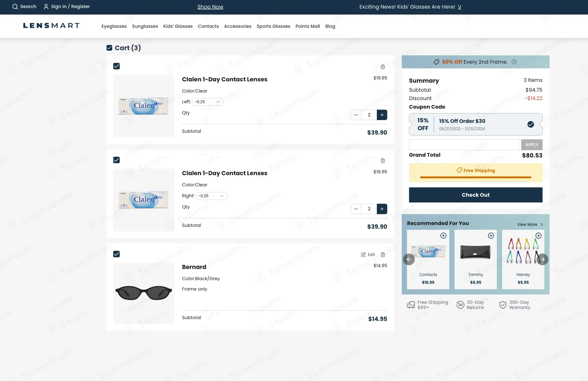Open the help icon beside 50% Off promo
The height and width of the screenshot is (381, 588).
[514, 62]
